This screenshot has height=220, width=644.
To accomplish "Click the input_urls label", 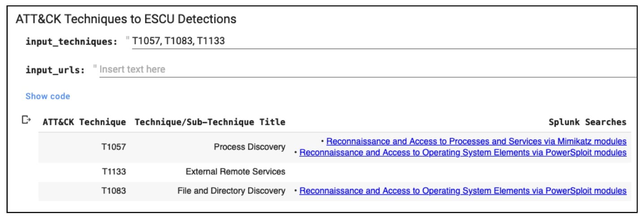I will pyautogui.click(x=55, y=70).
